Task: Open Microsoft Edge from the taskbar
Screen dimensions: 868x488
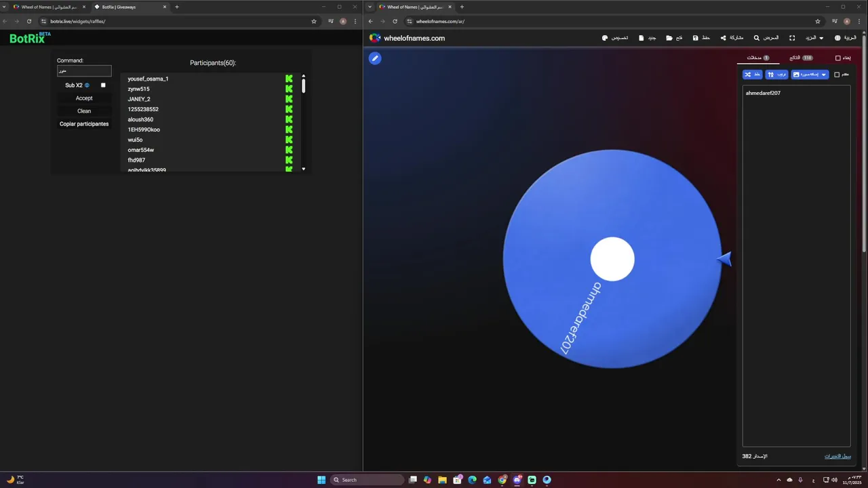Action: click(x=472, y=480)
